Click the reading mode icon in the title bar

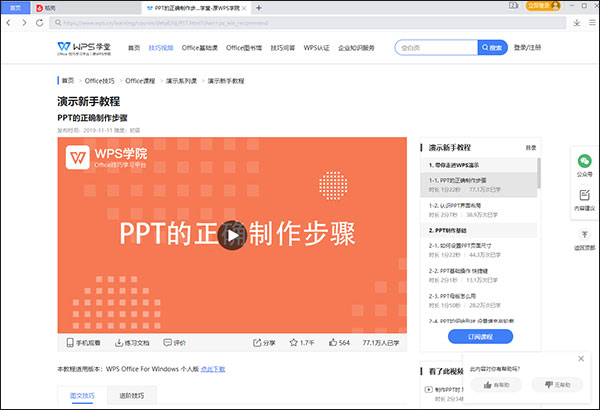pyautogui.click(x=514, y=5)
